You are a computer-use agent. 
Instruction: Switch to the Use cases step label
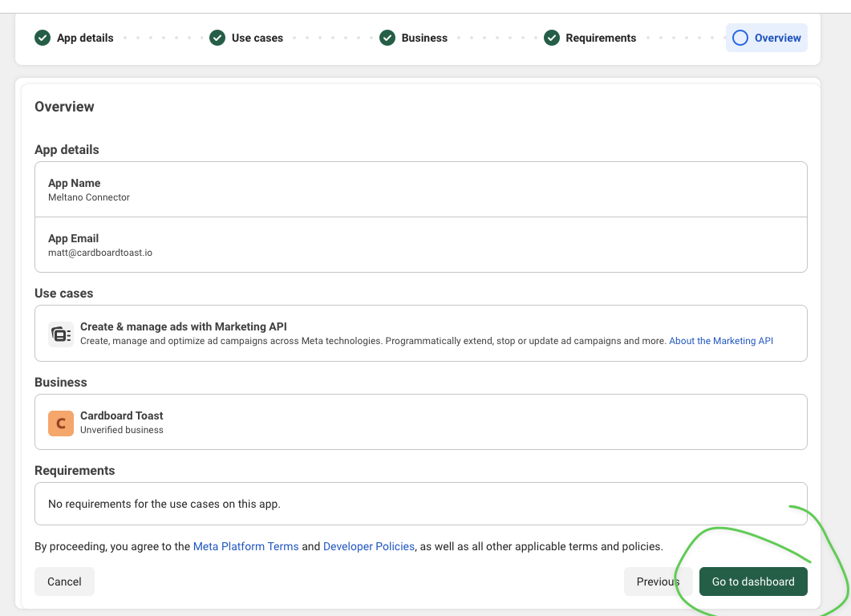point(257,38)
